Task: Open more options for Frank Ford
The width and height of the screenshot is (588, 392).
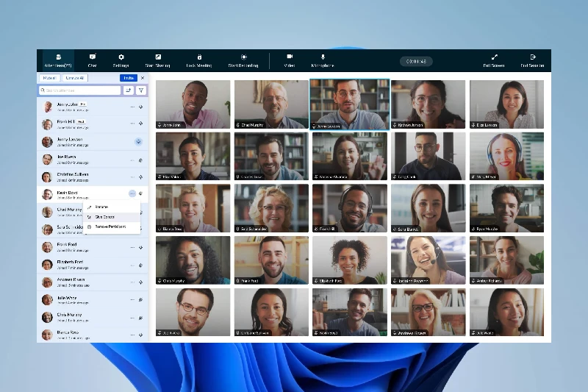Action: tap(132, 248)
